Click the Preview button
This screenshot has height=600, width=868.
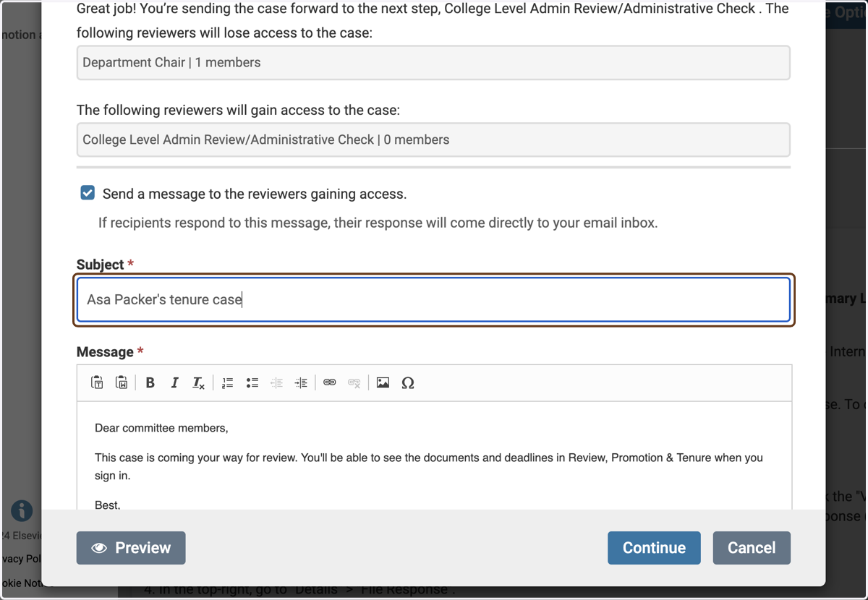tap(131, 548)
